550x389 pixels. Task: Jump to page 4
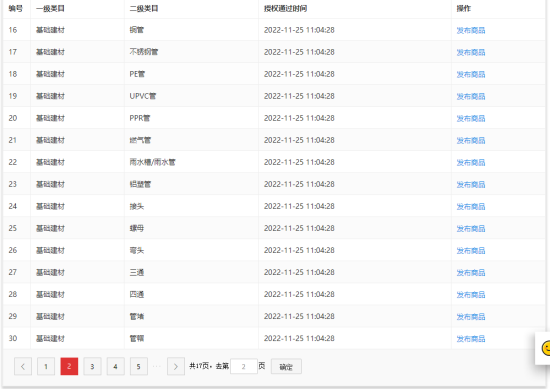[x=115, y=367]
